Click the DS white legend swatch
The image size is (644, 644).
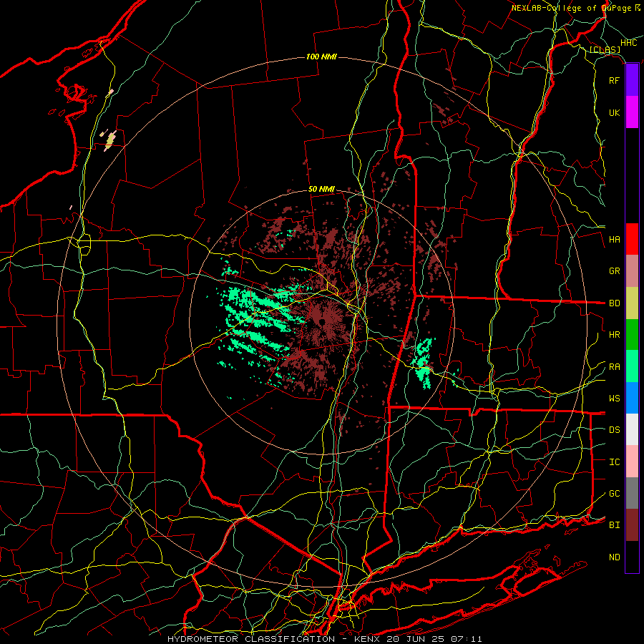click(x=632, y=429)
